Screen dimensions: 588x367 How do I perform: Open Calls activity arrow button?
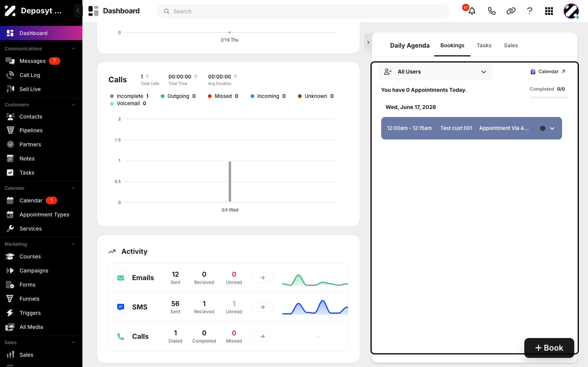(262, 337)
